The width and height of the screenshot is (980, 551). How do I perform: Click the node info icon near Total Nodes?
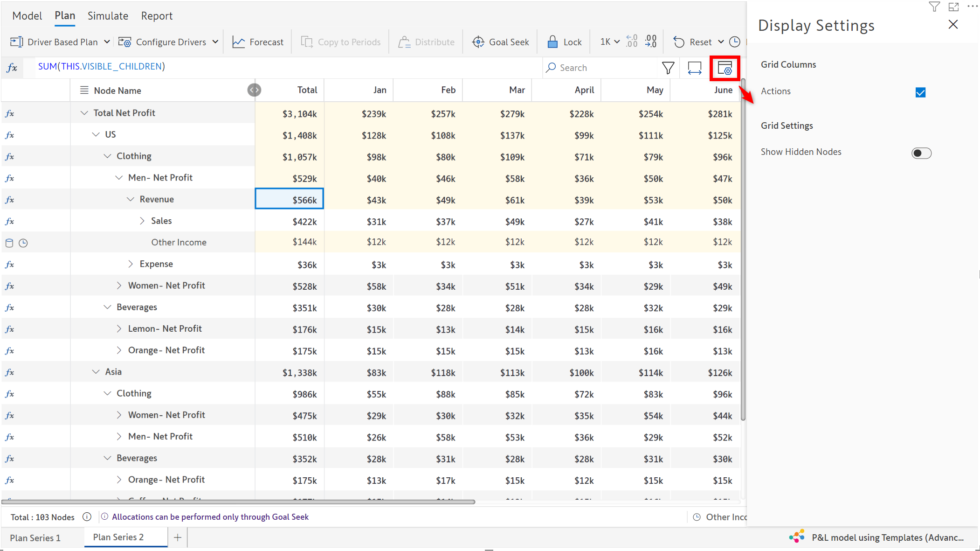(87, 516)
